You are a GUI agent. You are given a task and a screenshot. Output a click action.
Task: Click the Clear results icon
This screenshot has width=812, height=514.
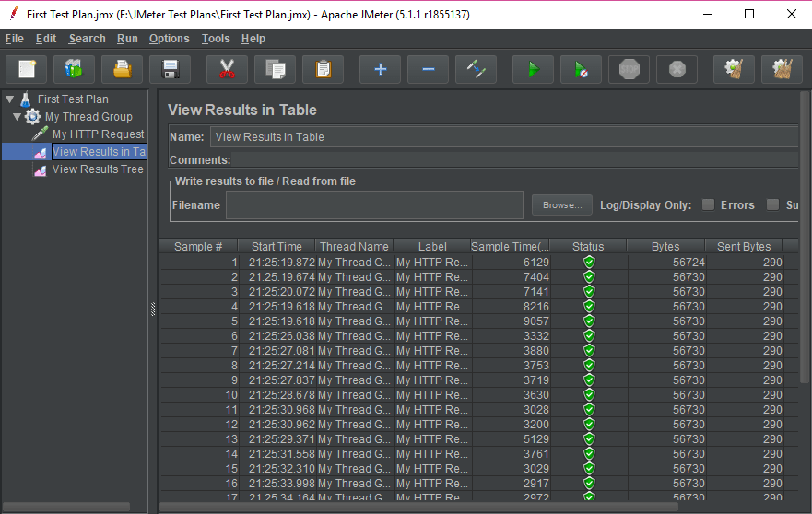[734, 69]
